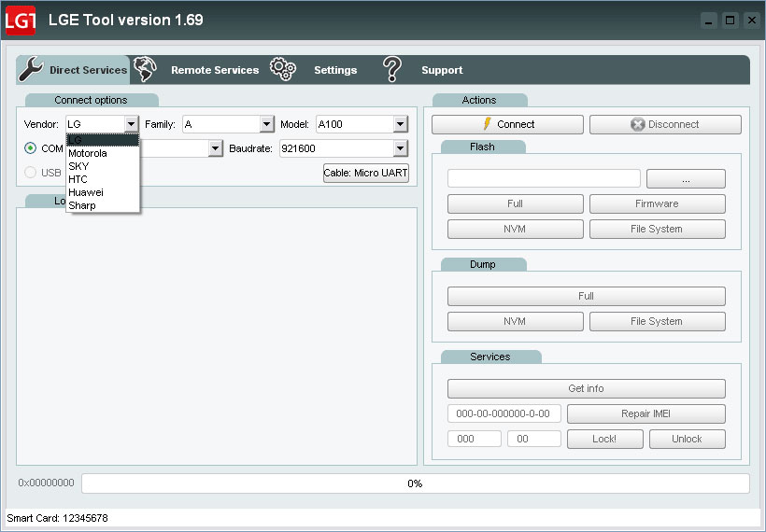The image size is (766, 532).
Task: Switch to the Remote Services tab
Action: click(x=215, y=70)
